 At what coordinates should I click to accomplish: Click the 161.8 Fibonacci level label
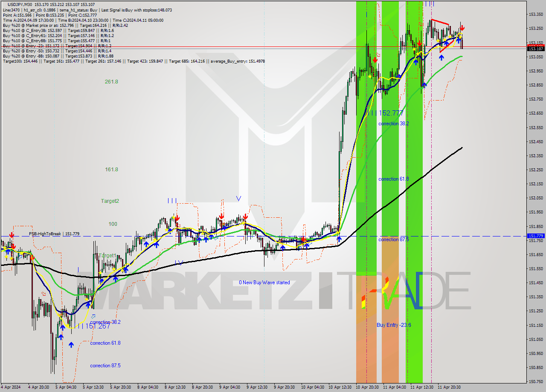pyautogui.click(x=111, y=170)
